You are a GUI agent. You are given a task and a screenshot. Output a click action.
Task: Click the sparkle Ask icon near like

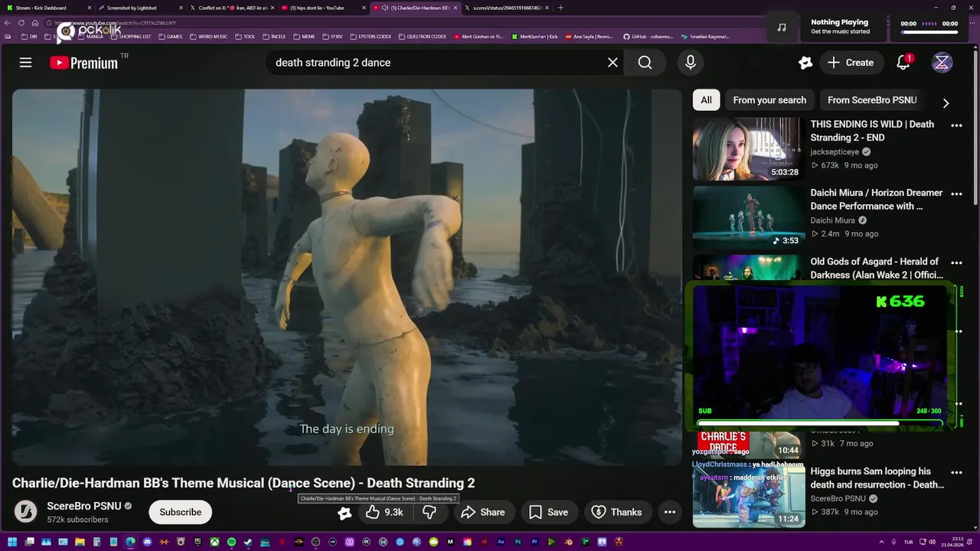[x=345, y=513]
